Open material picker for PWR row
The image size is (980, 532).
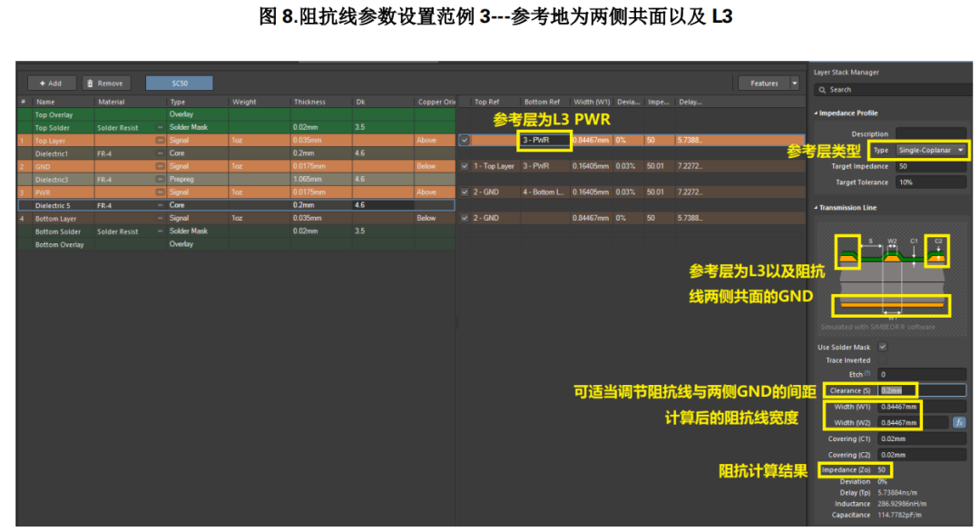click(160, 192)
